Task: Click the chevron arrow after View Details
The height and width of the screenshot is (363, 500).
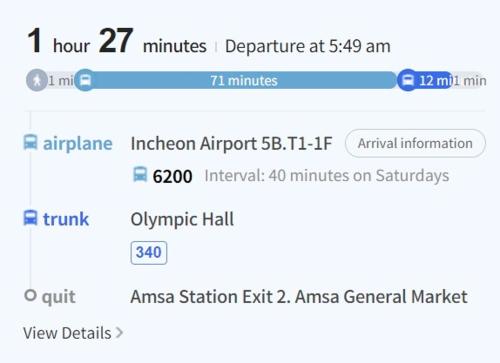Action: click(x=119, y=333)
